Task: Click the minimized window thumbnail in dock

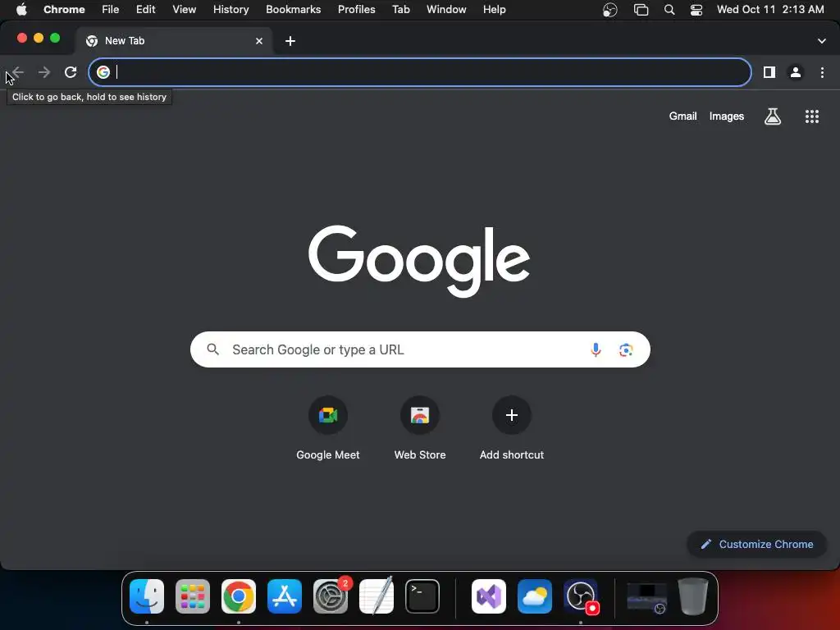Action: 646,597
